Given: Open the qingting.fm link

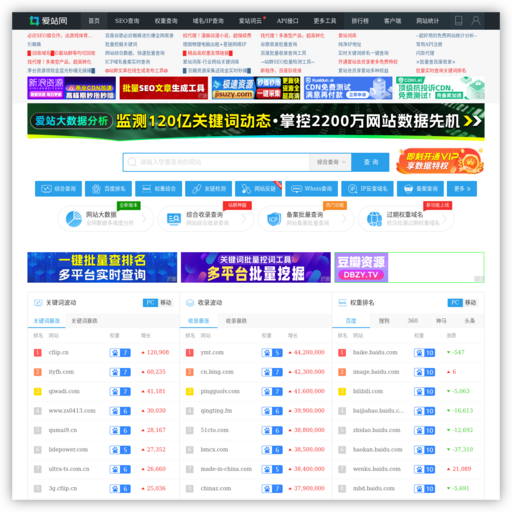Looking at the screenshot, I should coord(216,411).
